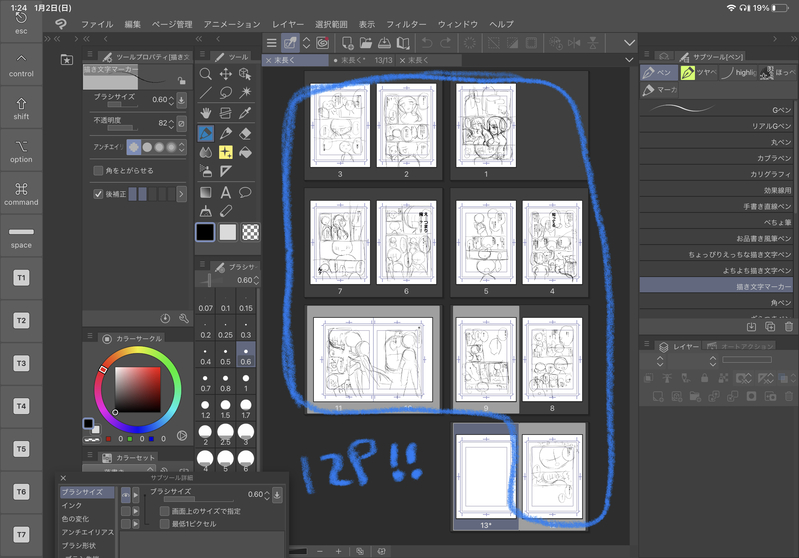Open the command bar hamburger menu
Screen dimensions: 799x558
[x=272, y=43]
